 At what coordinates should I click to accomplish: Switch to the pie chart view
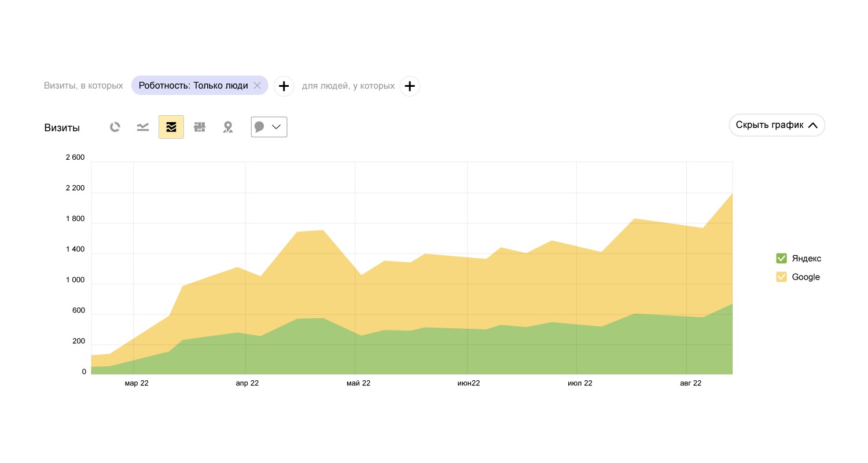pos(115,127)
